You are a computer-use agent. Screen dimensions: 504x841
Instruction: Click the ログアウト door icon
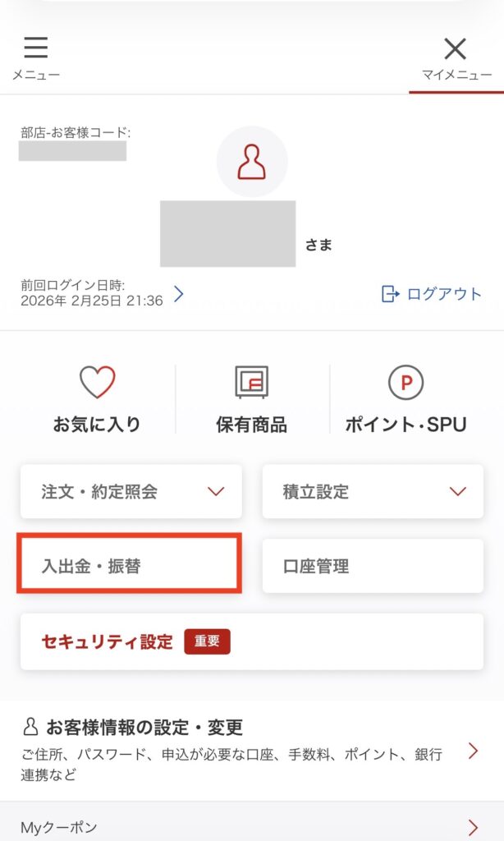coord(390,294)
